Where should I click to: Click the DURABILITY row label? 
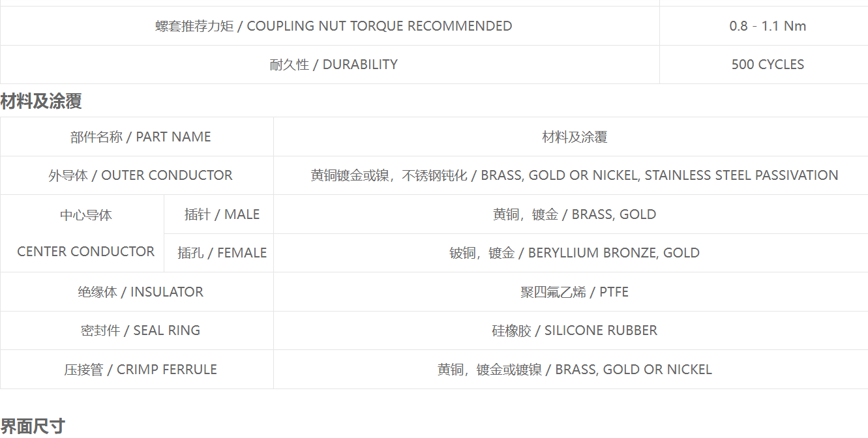[x=330, y=65]
